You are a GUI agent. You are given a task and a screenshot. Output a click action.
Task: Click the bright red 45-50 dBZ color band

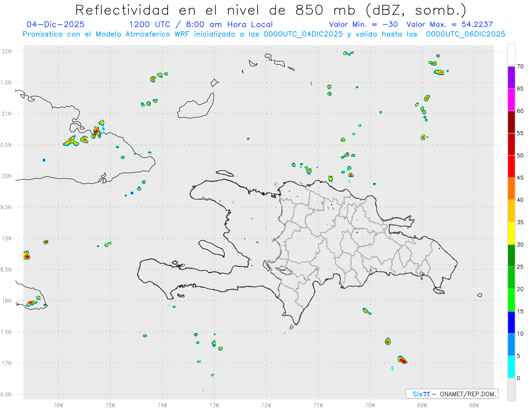coord(511,167)
